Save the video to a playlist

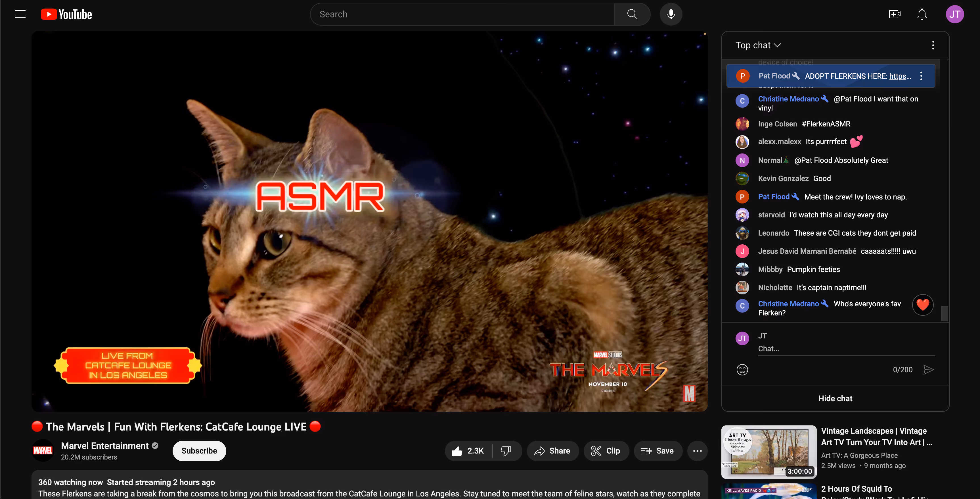click(658, 451)
